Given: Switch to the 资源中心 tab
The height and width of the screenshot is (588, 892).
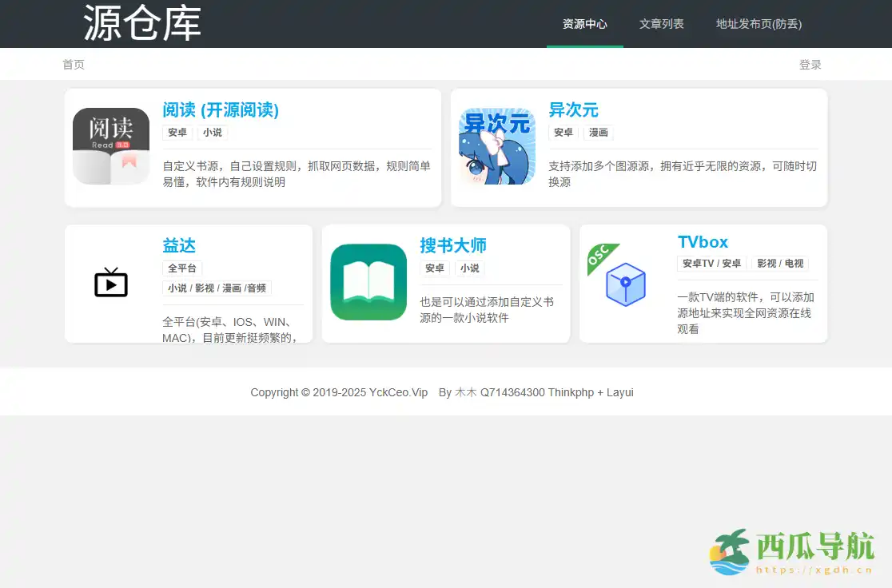Looking at the screenshot, I should [x=584, y=24].
